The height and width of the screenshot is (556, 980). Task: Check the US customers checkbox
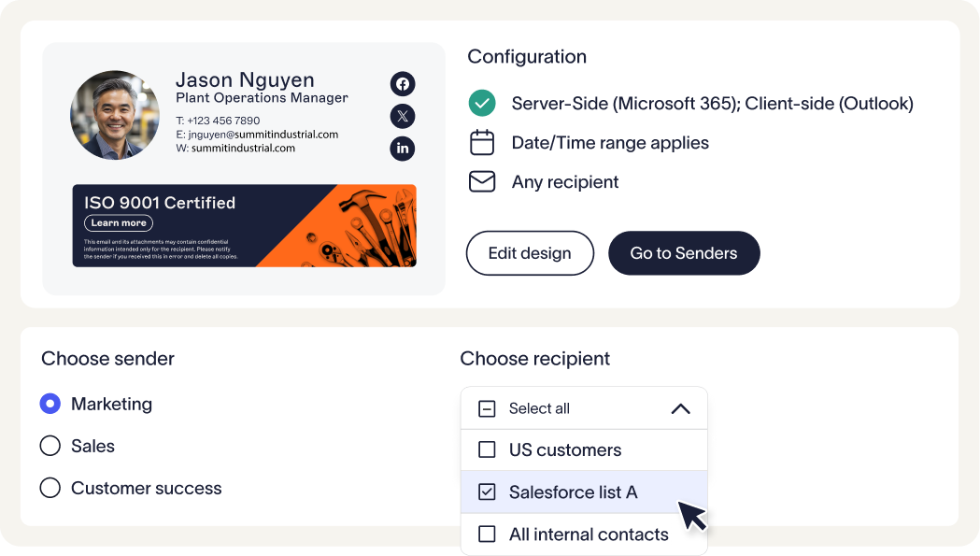[x=487, y=449]
